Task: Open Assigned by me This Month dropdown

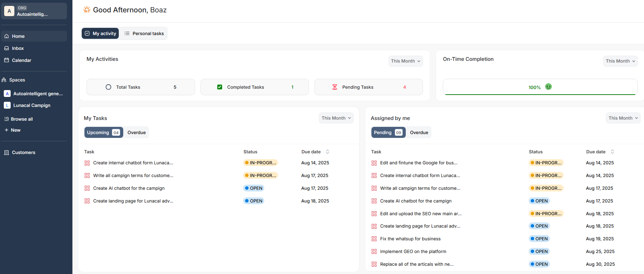Action: 623,118
